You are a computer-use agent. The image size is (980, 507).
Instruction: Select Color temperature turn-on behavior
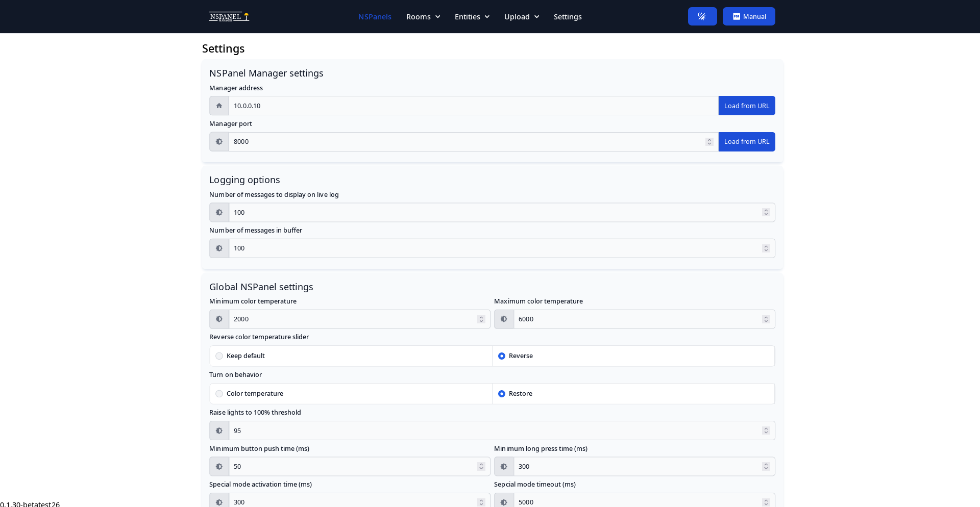219,394
